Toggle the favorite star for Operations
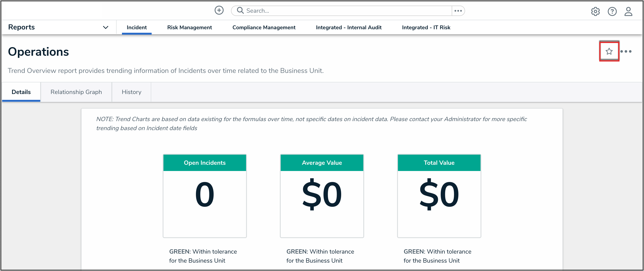 pos(609,51)
